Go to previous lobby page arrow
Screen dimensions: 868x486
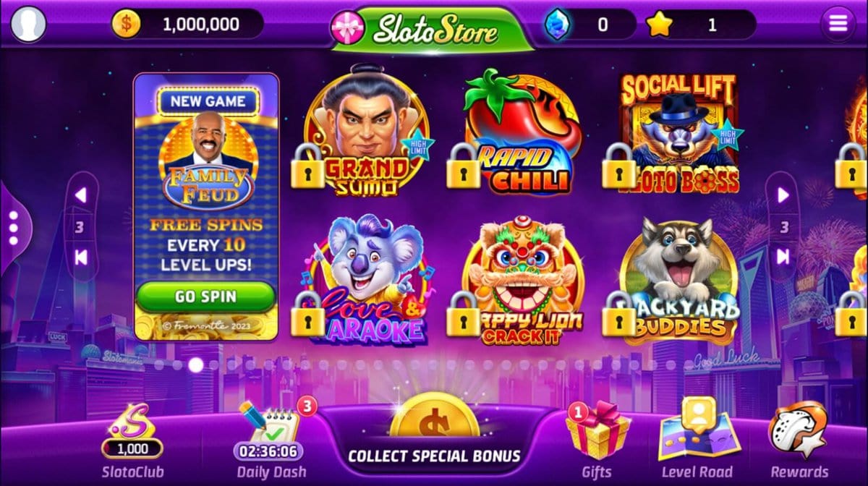(x=80, y=195)
